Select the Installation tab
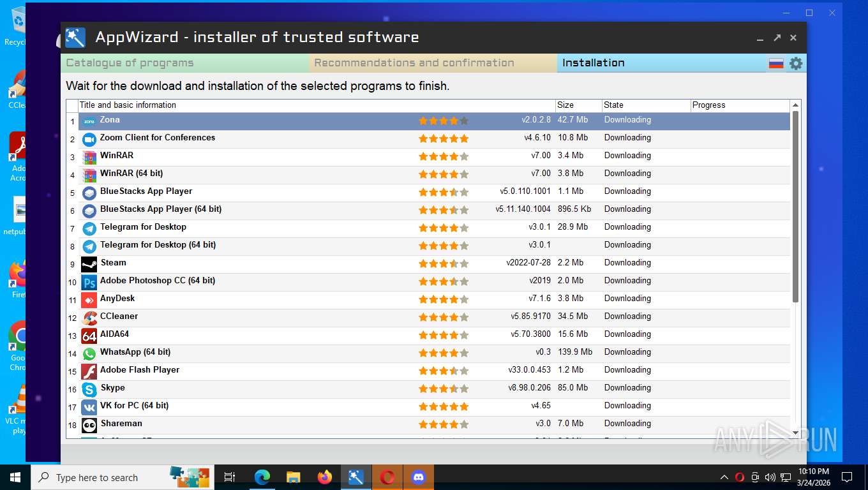This screenshot has height=490, width=868. point(662,63)
